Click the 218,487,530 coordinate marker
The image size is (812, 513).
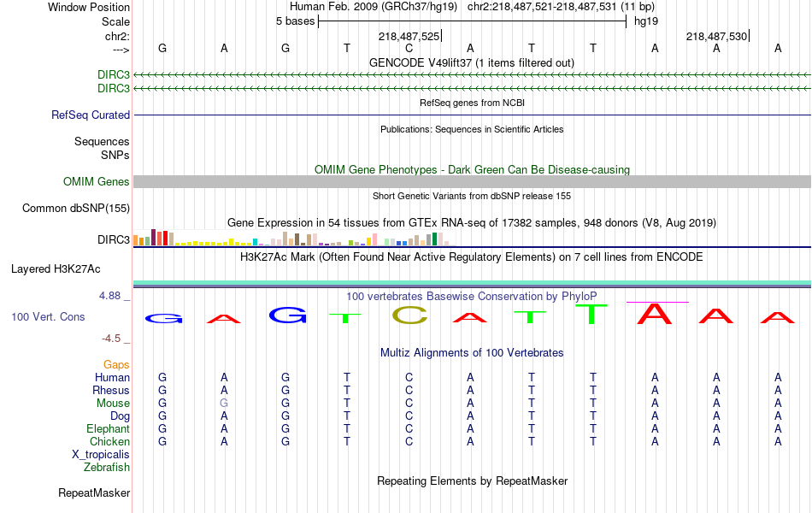pyautogui.click(x=717, y=36)
